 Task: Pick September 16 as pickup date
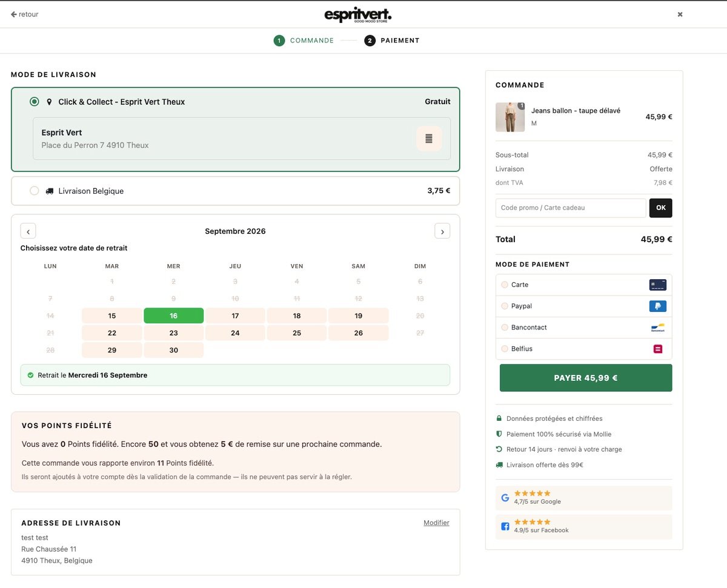(174, 315)
